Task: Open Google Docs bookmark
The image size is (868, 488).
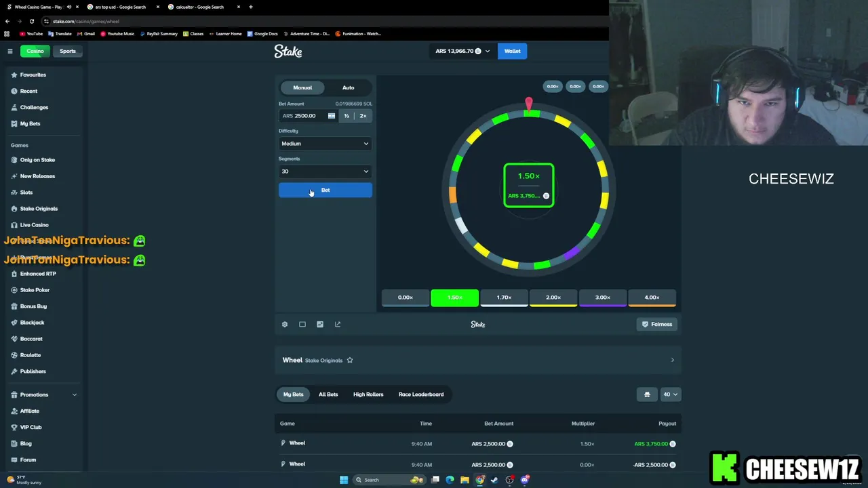Action: [x=262, y=34]
